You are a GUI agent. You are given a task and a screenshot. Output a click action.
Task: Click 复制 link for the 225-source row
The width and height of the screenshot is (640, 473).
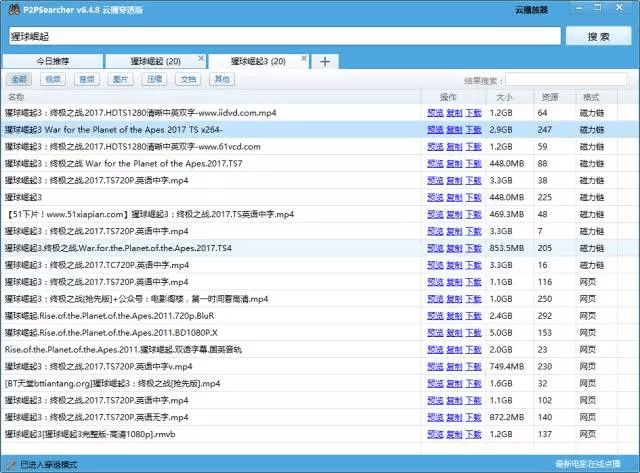[454, 198]
